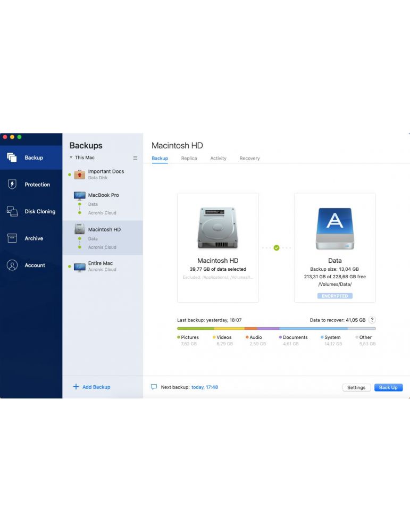Click the Back Up button

[x=388, y=387]
